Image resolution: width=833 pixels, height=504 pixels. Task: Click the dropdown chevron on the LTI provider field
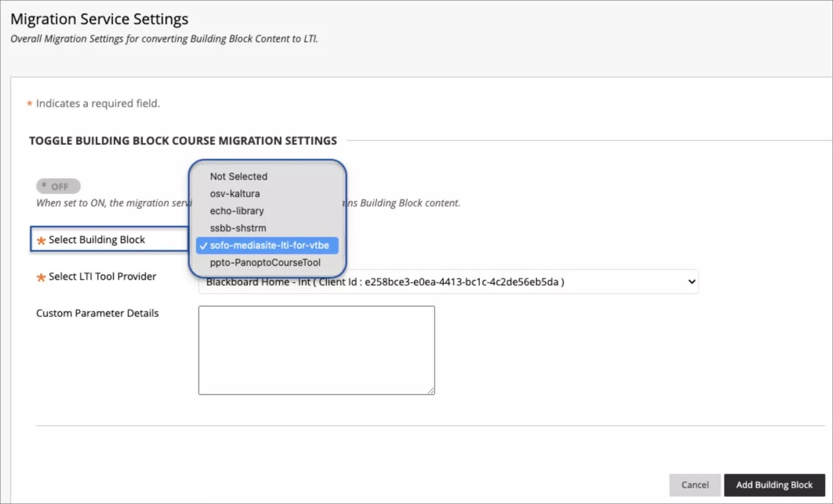pos(691,281)
